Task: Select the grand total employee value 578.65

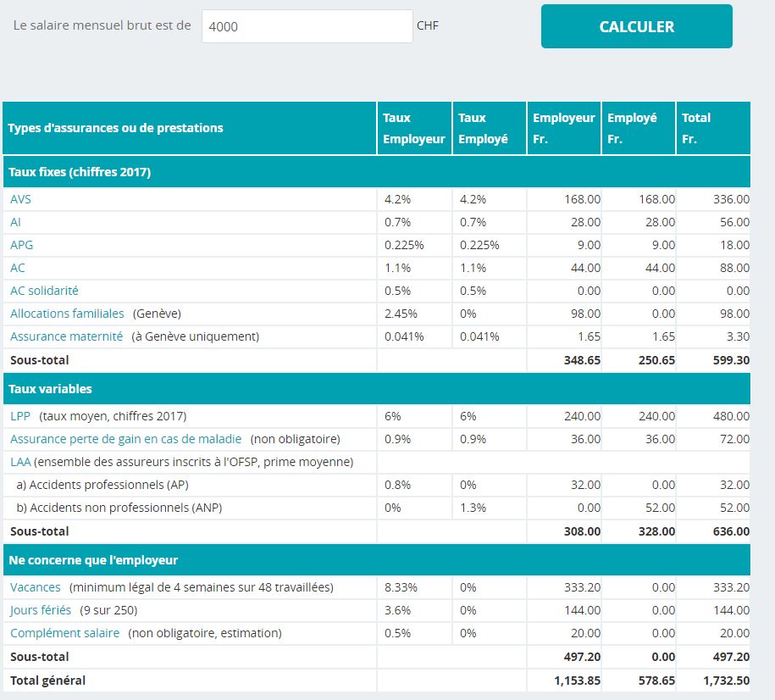Action: (x=656, y=681)
